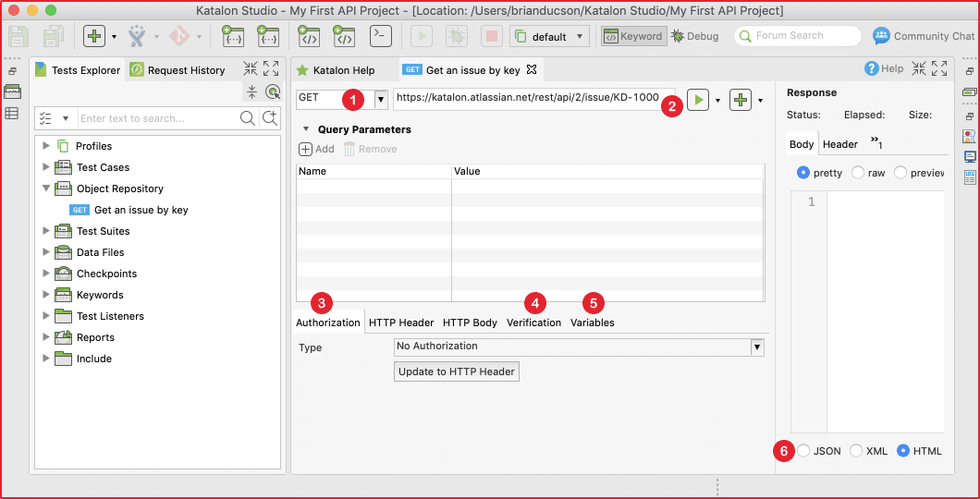
Task: Select the raw response view
Action: point(858,173)
